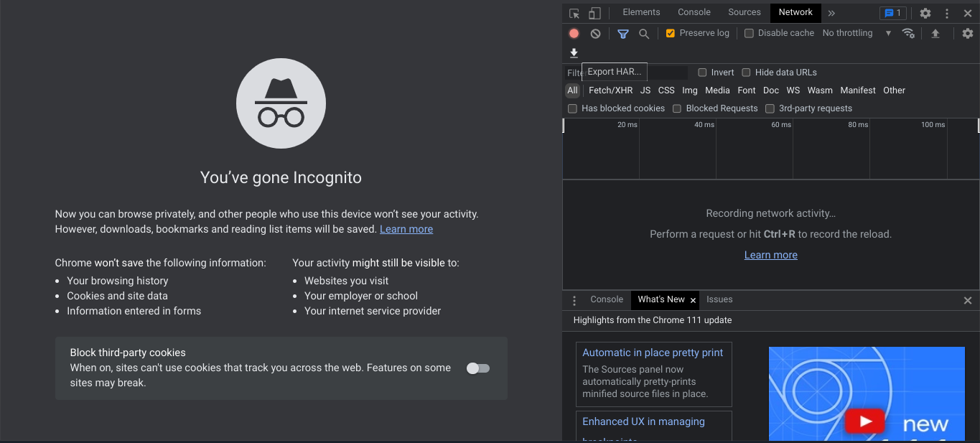Switch to the Sources tab
This screenshot has height=443, width=980.
[745, 12]
